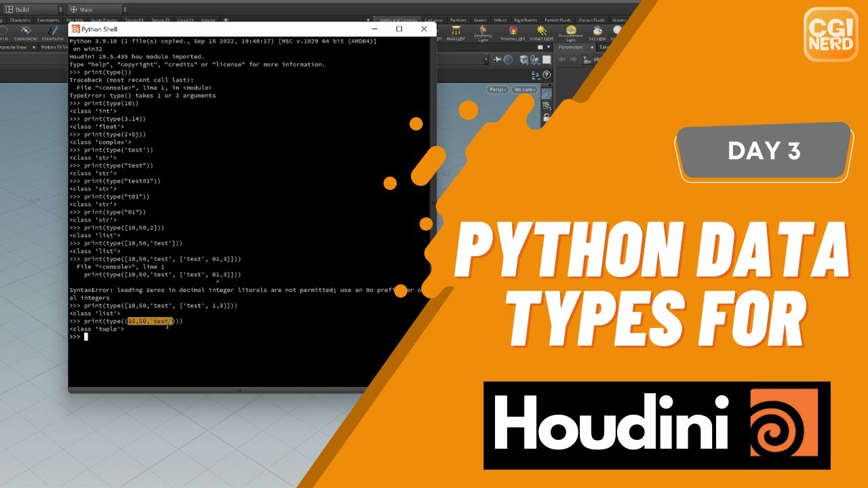Go forward in Parameters pane navigation
Screen dimensions: 868x488
[573, 59]
